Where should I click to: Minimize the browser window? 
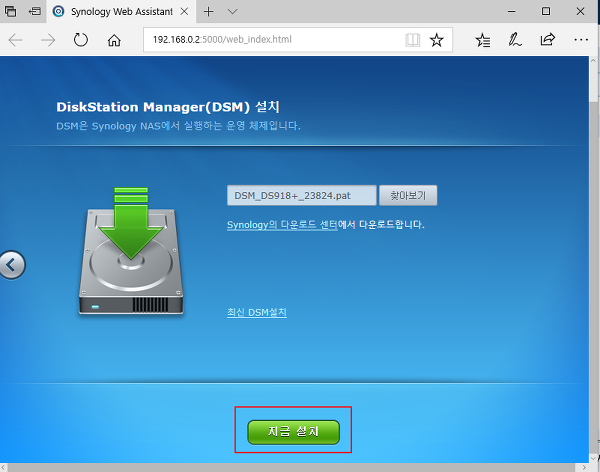pos(512,11)
